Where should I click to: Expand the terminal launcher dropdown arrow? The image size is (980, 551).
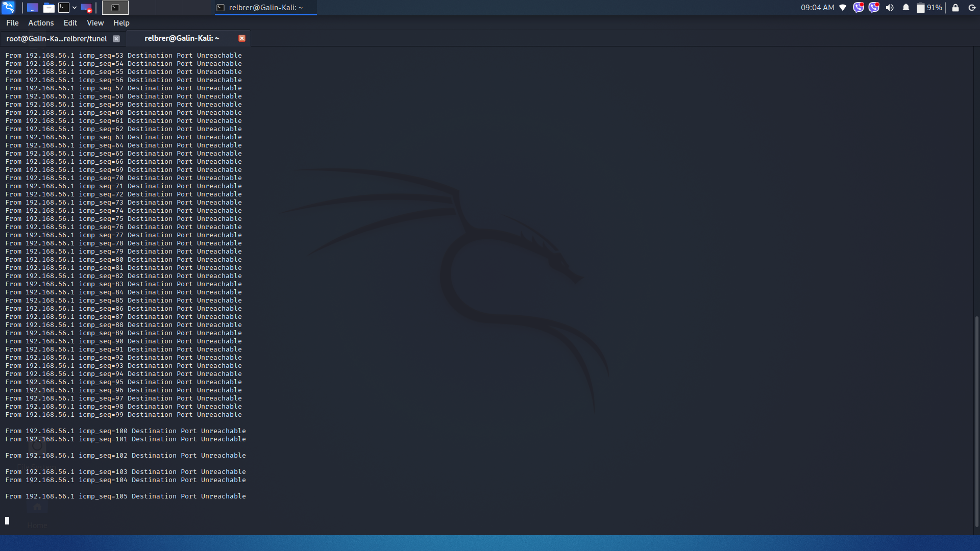point(75,8)
